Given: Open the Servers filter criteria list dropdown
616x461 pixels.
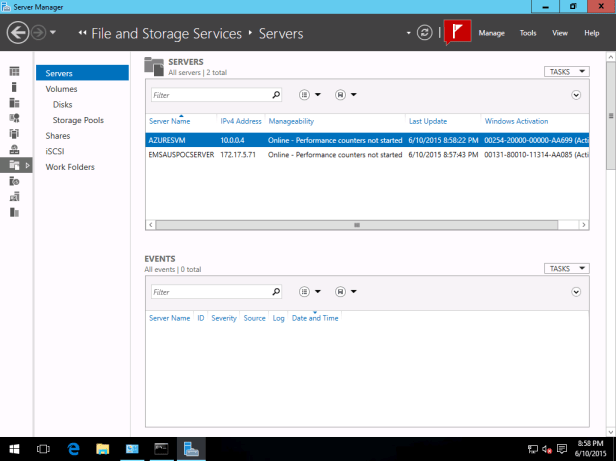Looking at the screenshot, I should (x=309, y=95).
